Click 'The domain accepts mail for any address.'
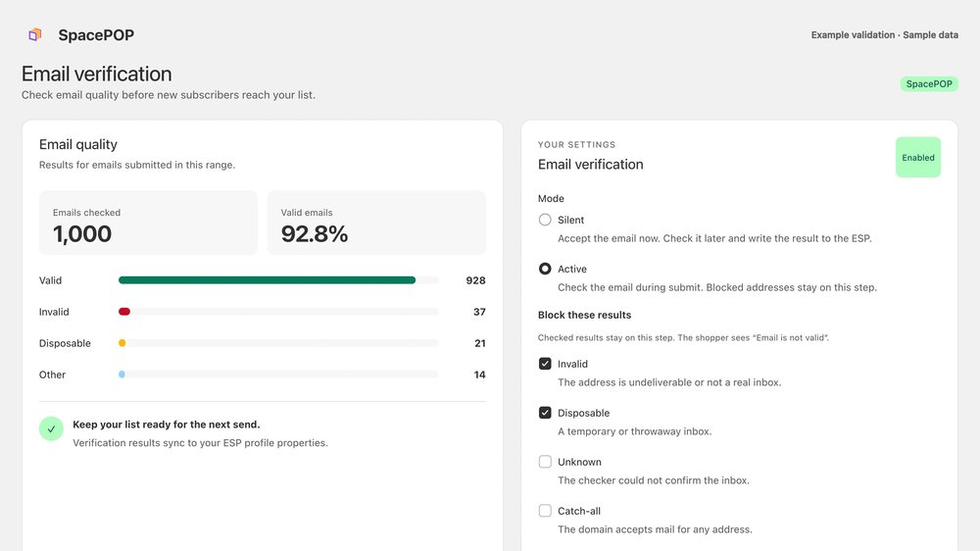The image size is (980, 551). pyautogui.click(x=655, y=529)
